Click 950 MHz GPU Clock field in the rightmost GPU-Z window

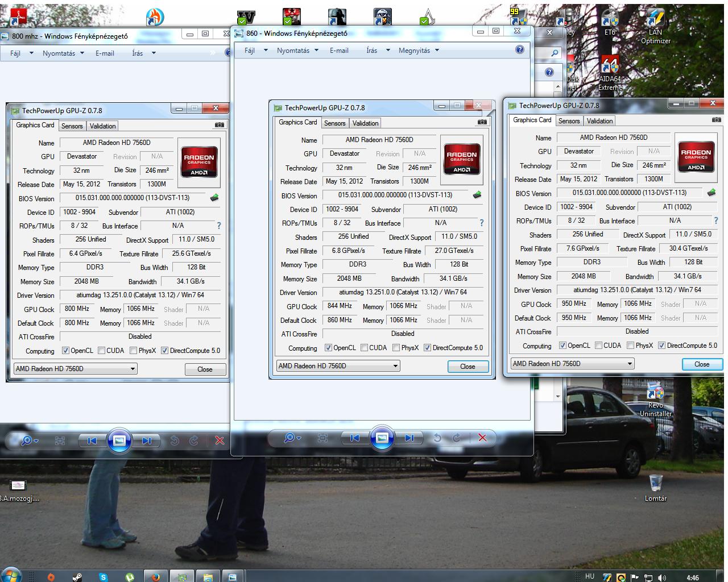click(x=574, y=304)
